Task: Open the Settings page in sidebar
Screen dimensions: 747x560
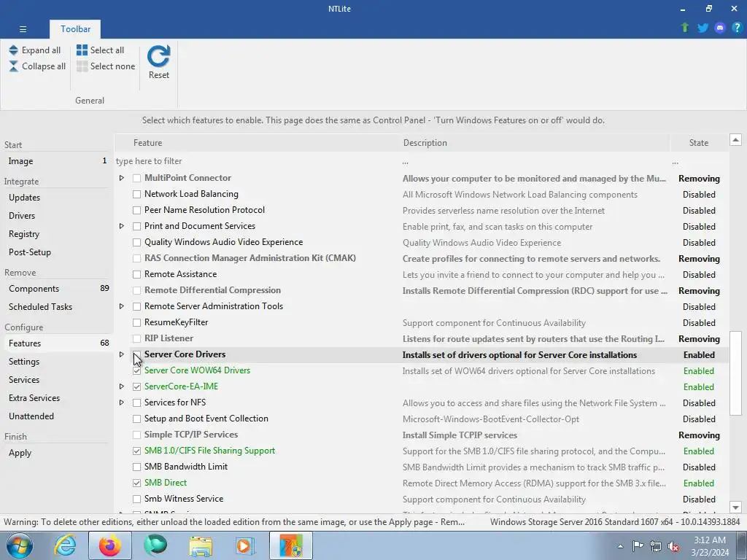Action: point(57,362)
